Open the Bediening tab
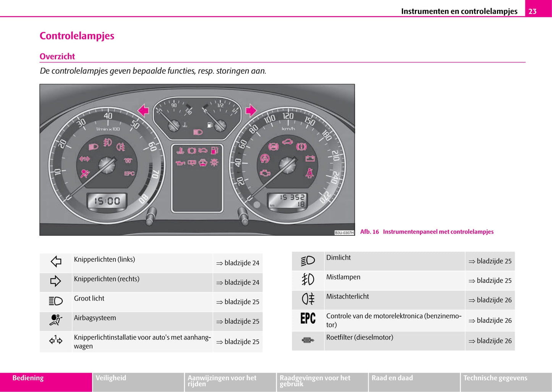Viewport: 552px width, 392px height. [x=46, y=382]
